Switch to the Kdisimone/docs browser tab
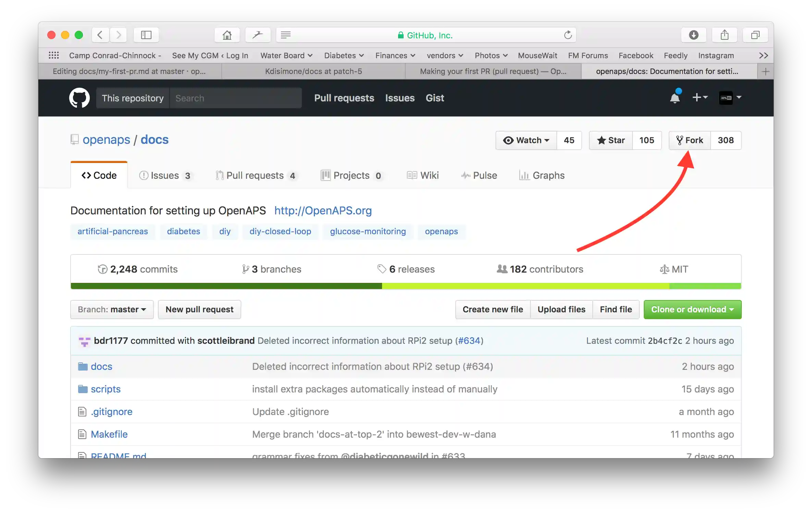The height and width of the screenshot is (513, 812). point(313,71)
